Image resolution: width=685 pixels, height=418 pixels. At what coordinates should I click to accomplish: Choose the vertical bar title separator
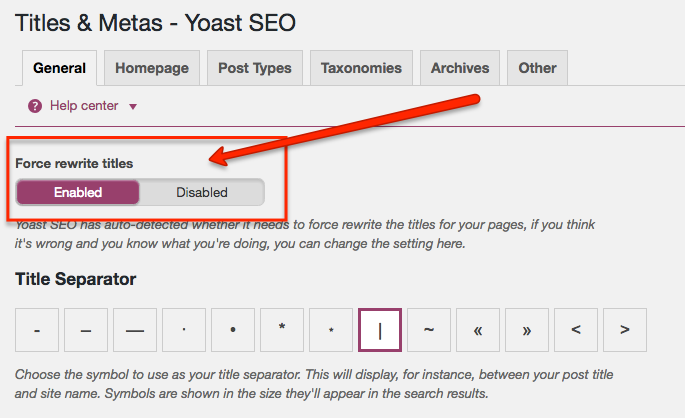(380, 330)
